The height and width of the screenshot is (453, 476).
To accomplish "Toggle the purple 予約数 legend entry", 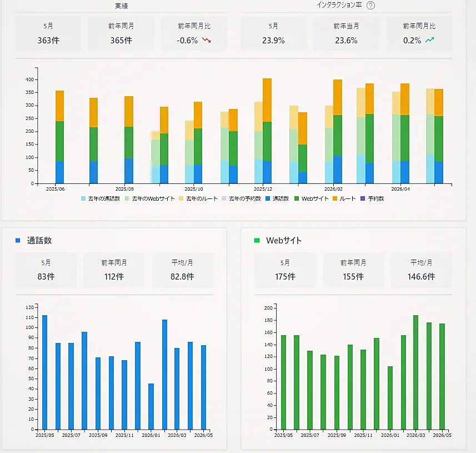I will pyautogui.click(x=372, y=198).
